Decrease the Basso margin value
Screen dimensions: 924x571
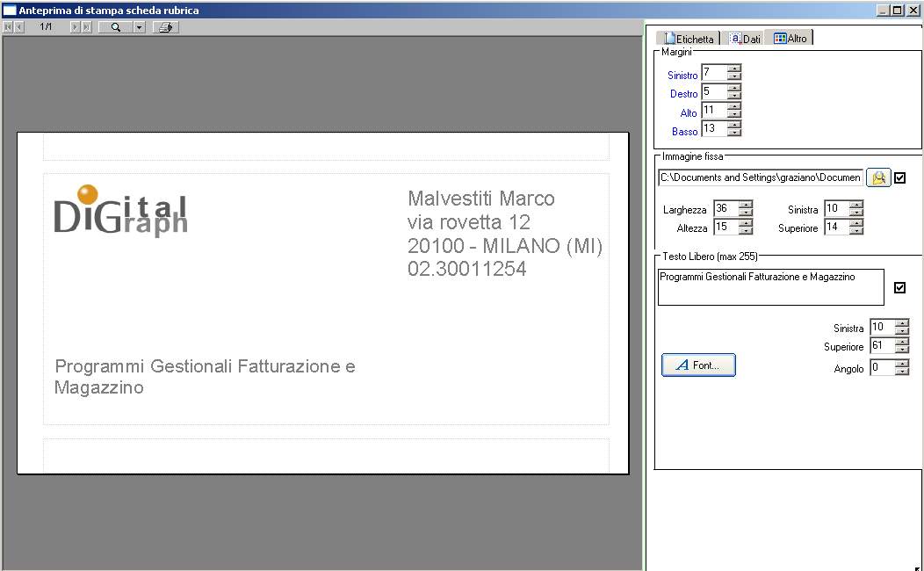point(734,132)
